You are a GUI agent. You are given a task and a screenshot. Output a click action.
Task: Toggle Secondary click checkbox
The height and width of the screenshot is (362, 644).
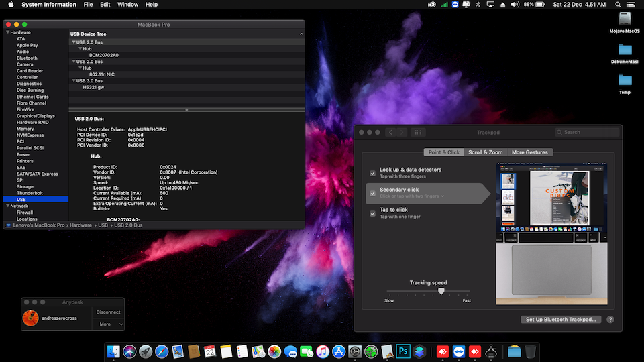(x=372, y=193)
